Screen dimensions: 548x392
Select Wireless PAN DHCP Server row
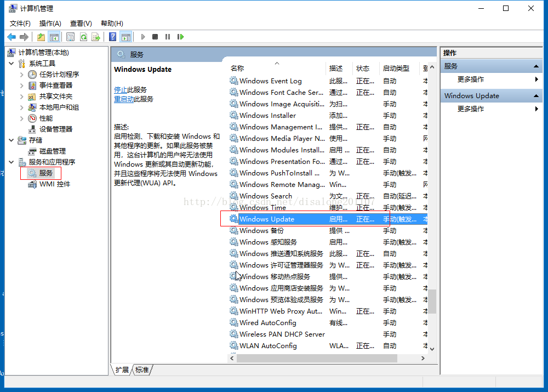click(328, 334)
